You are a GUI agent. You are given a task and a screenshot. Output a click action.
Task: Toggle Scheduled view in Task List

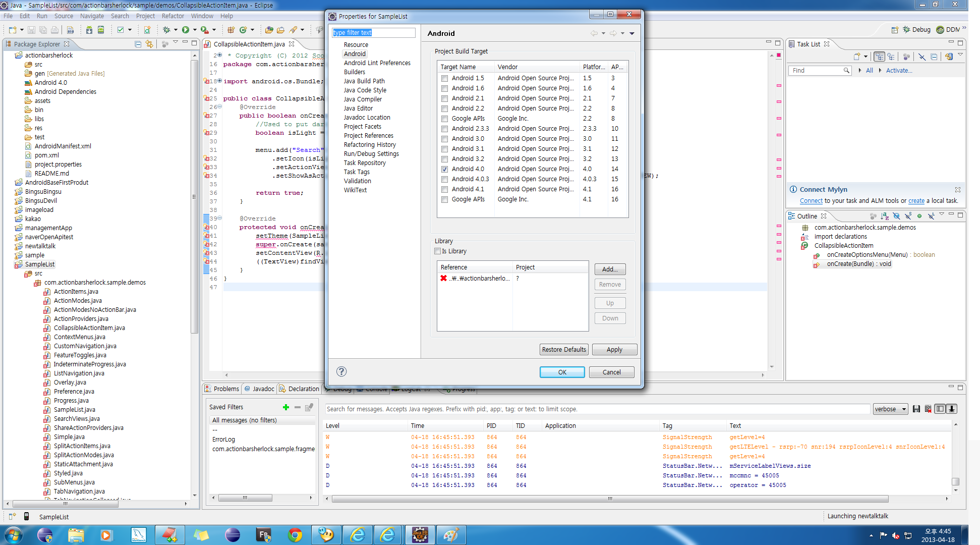pos(891,57)
